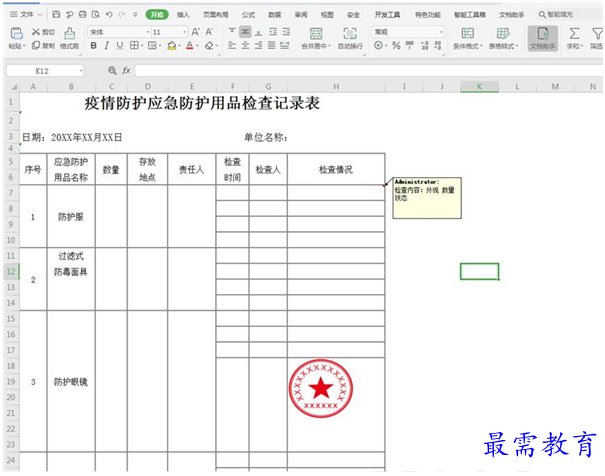Switch to the 公式 tab
The image size is (605, 476).
(248, 15)
